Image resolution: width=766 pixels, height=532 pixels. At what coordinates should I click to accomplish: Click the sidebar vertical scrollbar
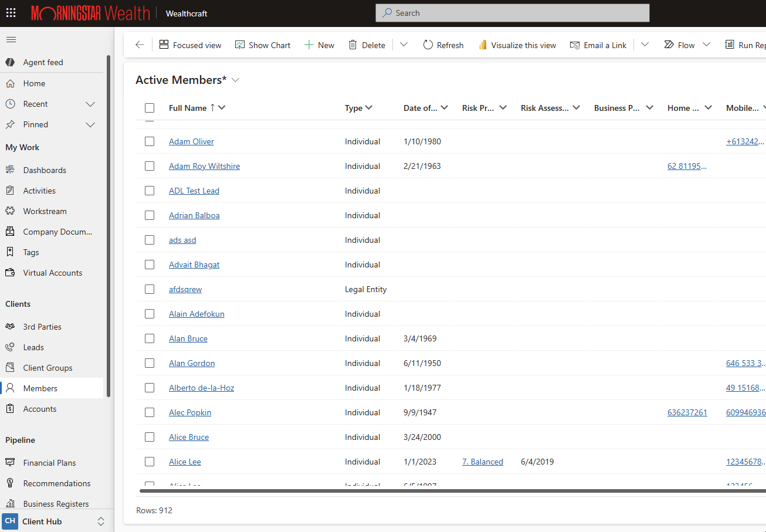tap(109, 226)
